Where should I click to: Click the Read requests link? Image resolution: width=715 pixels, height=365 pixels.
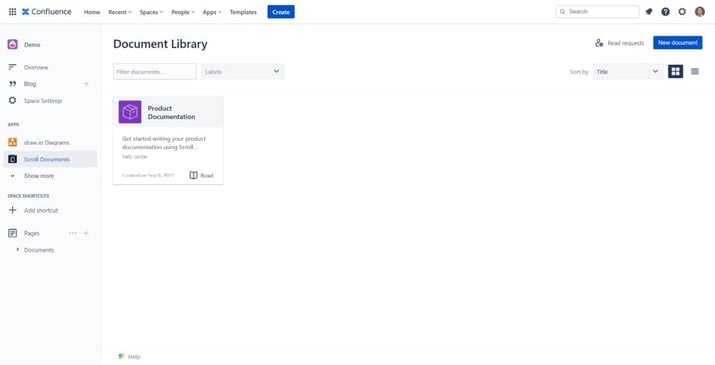click(619, 43)
